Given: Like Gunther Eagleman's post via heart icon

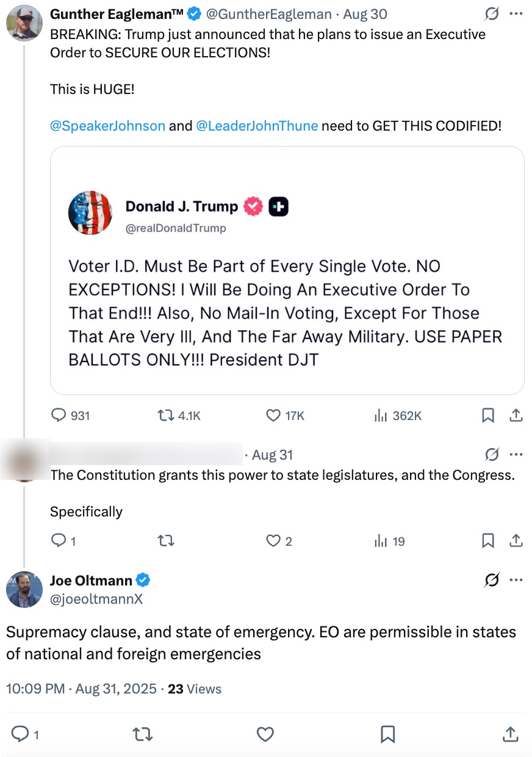Looking at the screenshot, I should pos(272,416).
